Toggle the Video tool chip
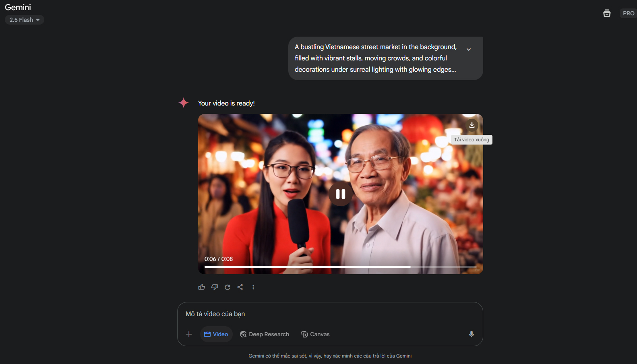This screenshot has height=364, width=637. pos(216,334)
